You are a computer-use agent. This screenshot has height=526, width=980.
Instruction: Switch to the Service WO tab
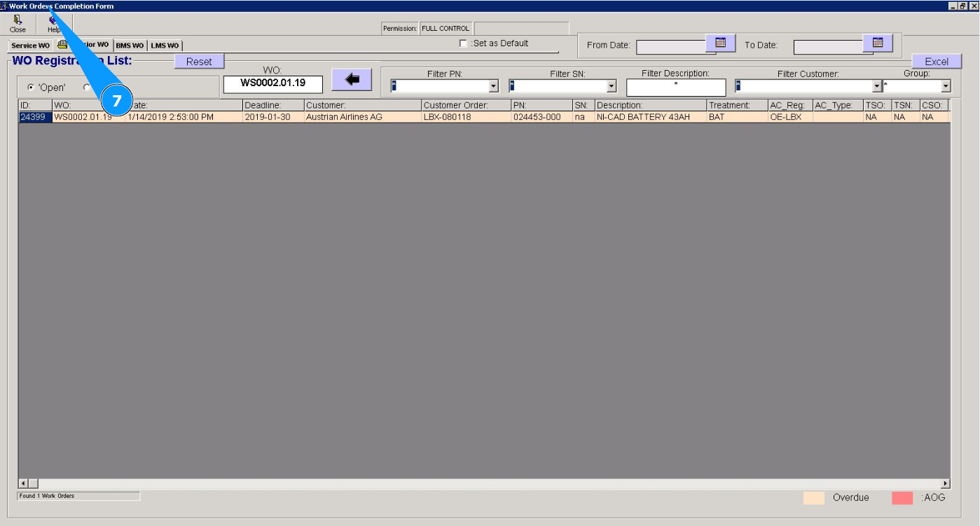(30, 46)
